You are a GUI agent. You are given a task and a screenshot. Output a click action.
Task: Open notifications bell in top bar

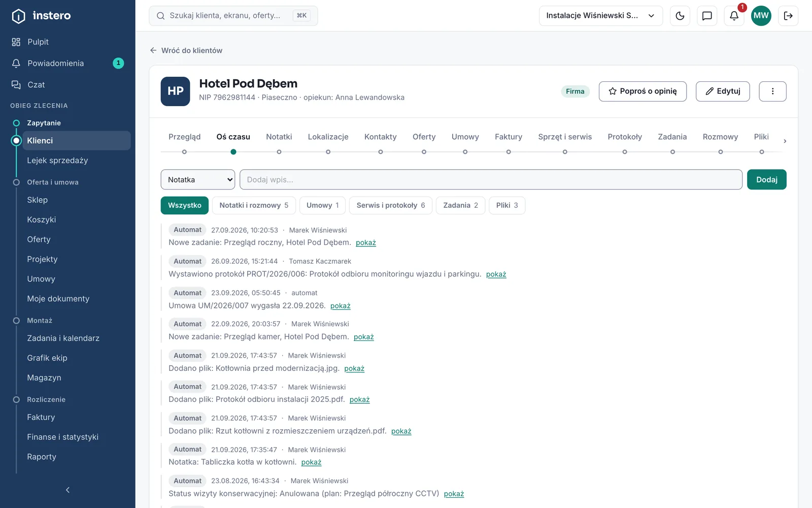734,16
